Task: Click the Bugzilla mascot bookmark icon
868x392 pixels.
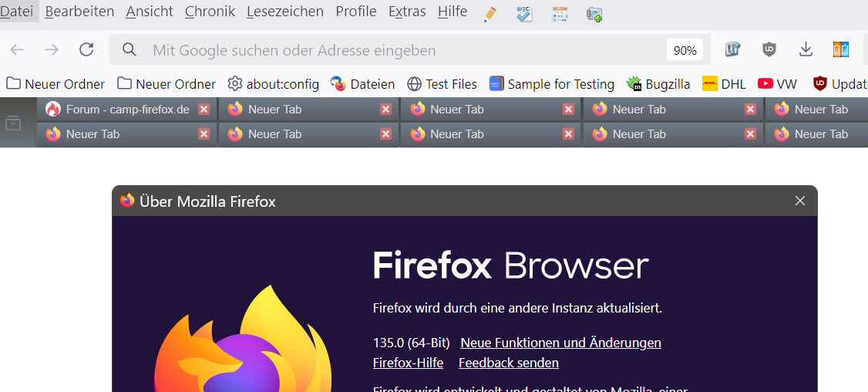Action: [x=634, y=83]
